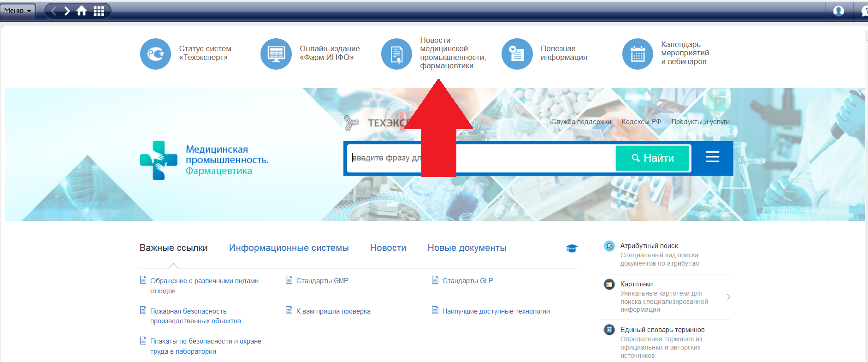The width and height of the screenshot is (868, 362).
Task: Go back with the left arrow
Action: [x=53, y=11]
